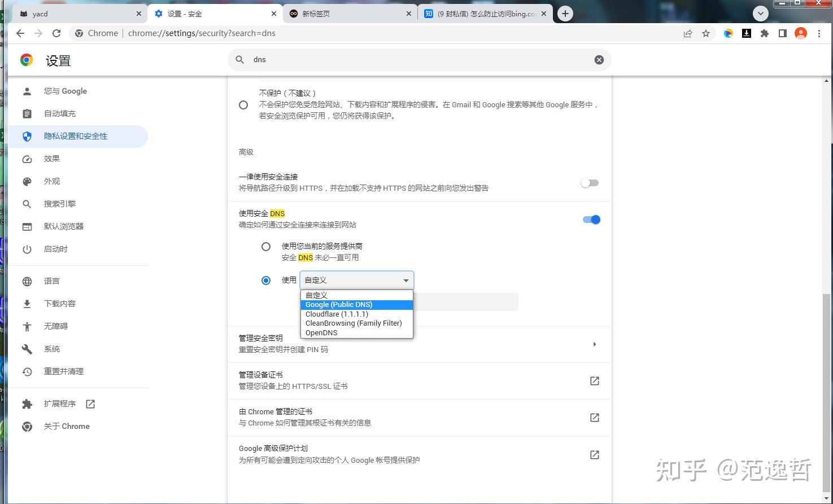Viewport: 833px width, 504px height.
Task: Close the yacd tab
Action: click(139, 14)
